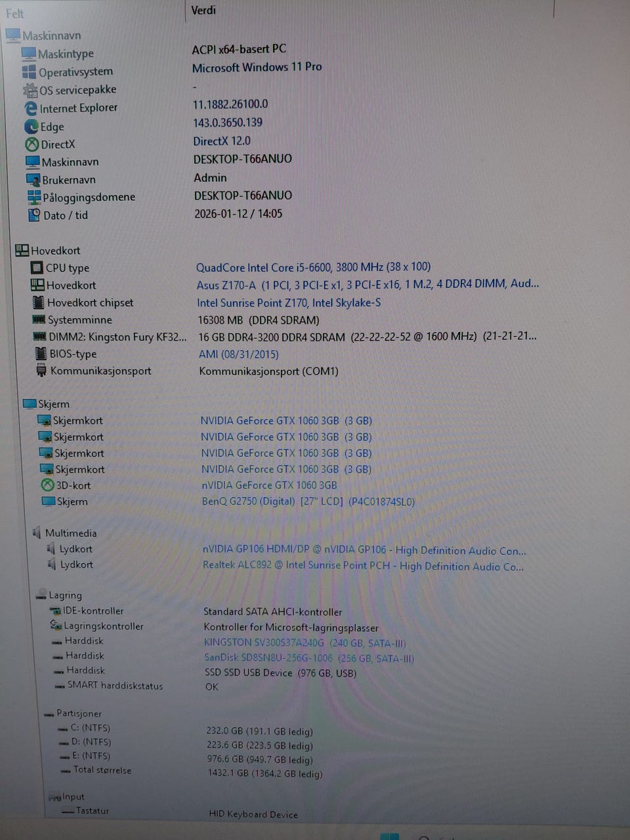Screen dimensions: 630x840
Task: Click the CPU type chip icon
Action: (37, 268)
